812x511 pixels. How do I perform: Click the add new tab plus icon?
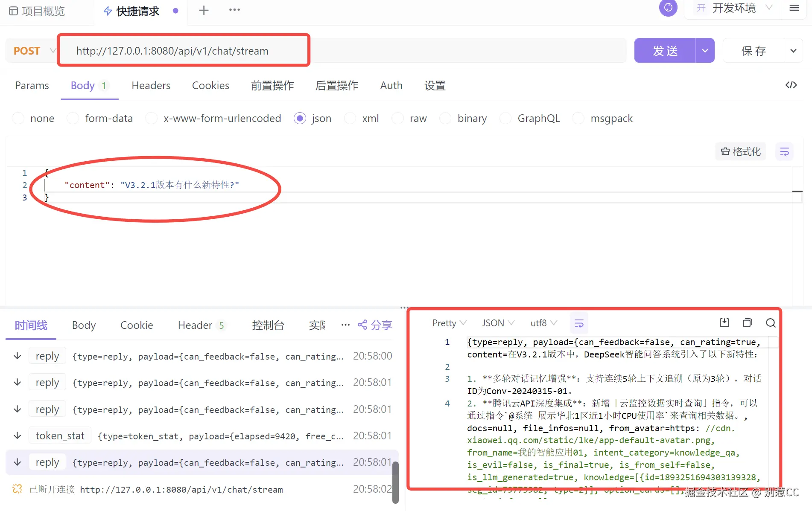[x=204, y=10]
